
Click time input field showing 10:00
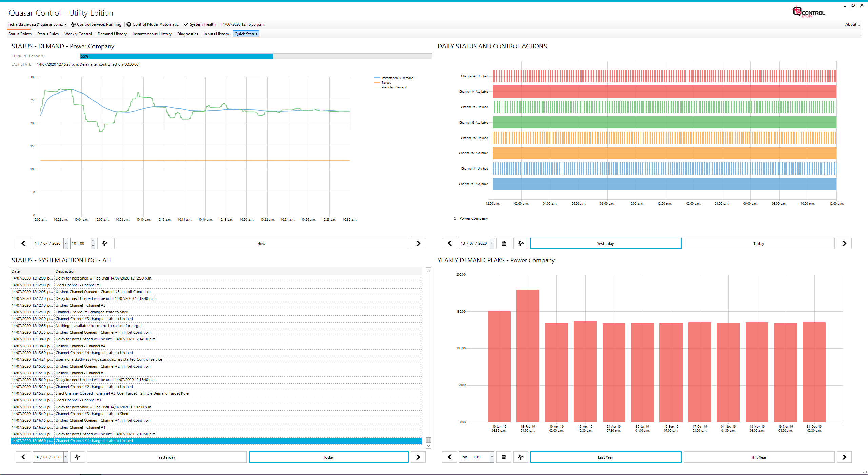[x=80, y=243]
